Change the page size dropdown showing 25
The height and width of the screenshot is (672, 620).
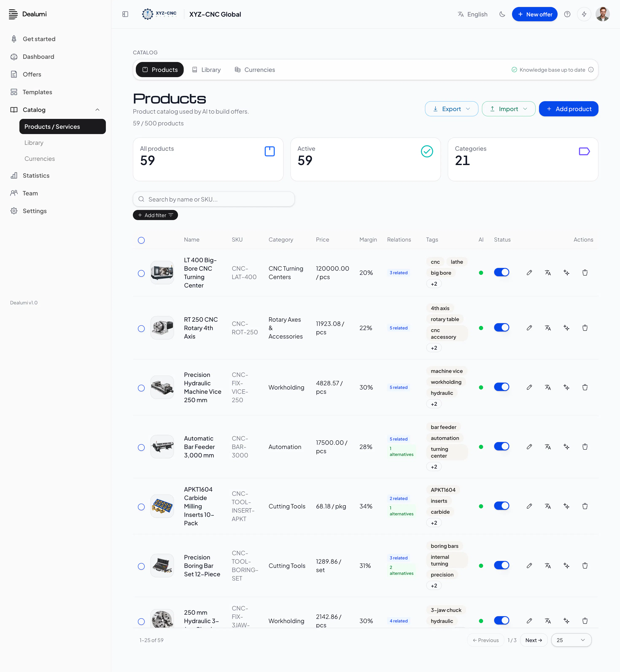click(x=571, y=640)
